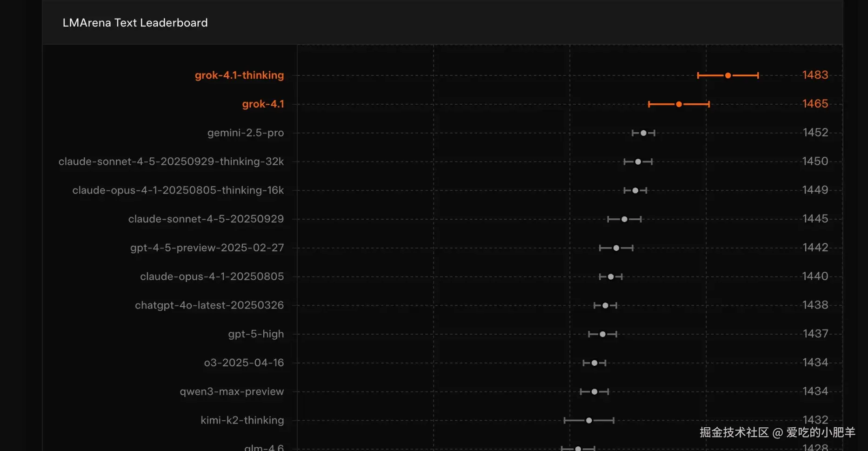
Task: Click claude-opus-4-1-20250805-thinking-16k label
Action: click(x=178, y=190)
